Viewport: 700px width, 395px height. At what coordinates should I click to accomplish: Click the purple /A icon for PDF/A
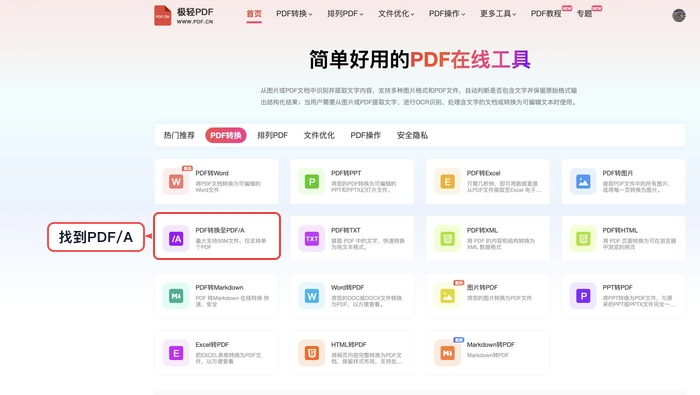click(176, 239)
